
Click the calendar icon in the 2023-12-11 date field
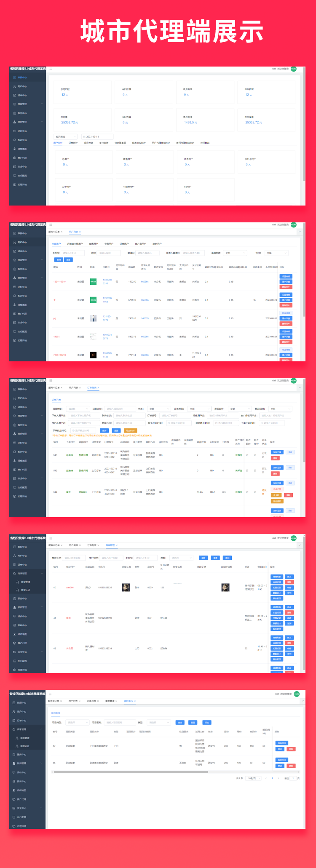[84, 137]
